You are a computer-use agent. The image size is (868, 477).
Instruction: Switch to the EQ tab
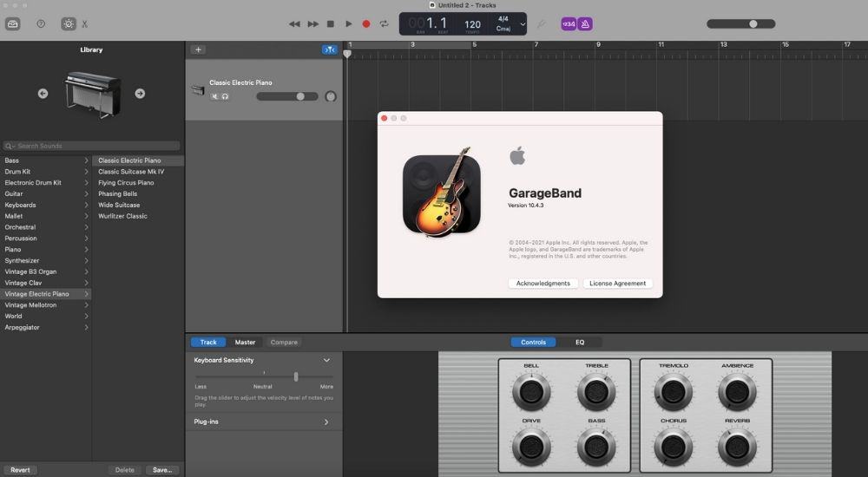point(580,342)
